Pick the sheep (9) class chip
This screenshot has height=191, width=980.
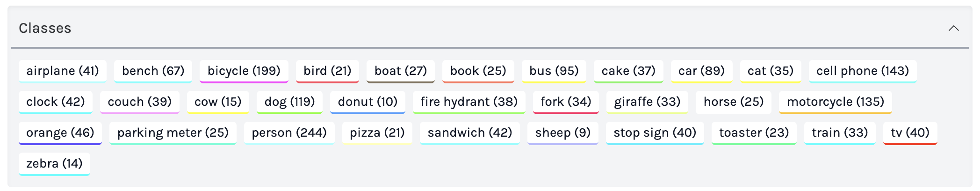562,132
